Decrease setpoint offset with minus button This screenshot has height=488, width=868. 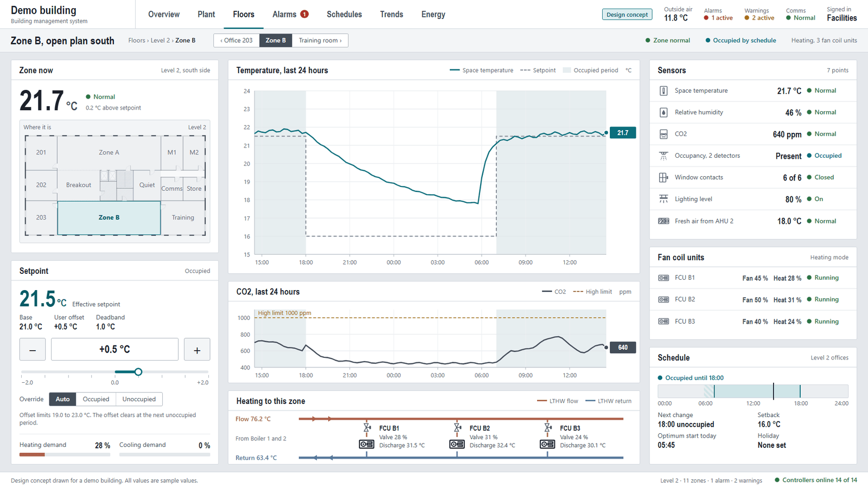click(x=33, y=350)
